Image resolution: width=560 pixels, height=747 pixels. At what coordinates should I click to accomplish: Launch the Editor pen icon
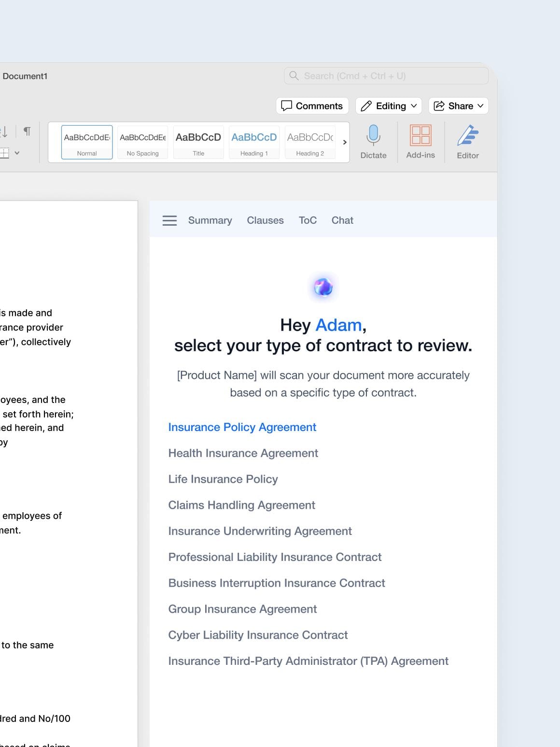point(467,136)
